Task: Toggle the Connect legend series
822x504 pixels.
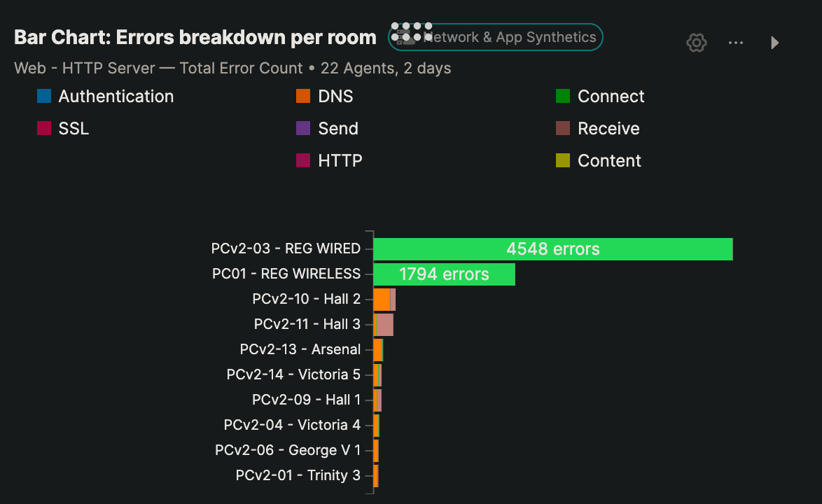Action: [611, 97]
